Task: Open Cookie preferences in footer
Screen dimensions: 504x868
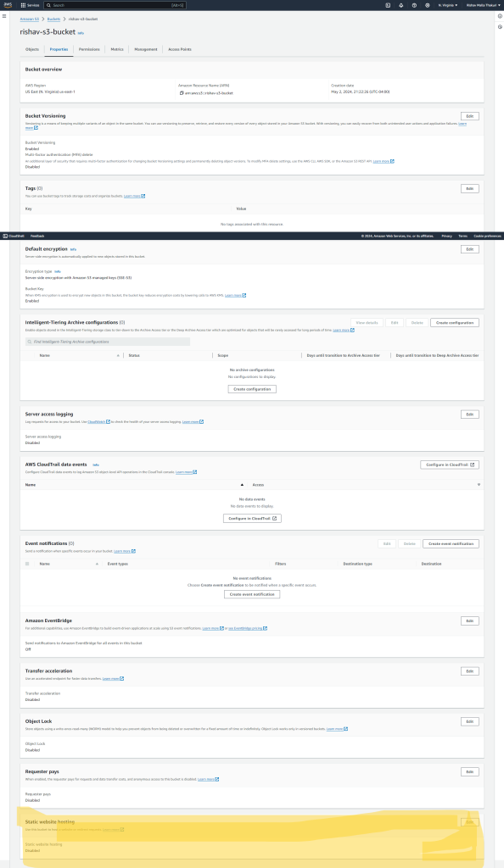Action: tap(487, 236)
